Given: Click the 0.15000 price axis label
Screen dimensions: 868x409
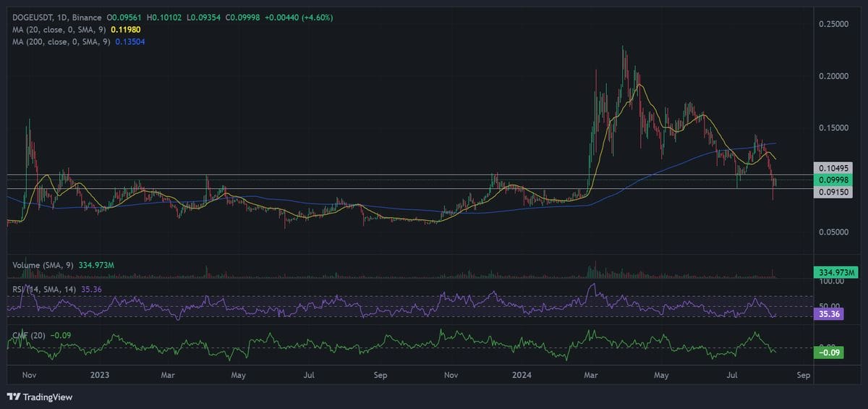Looking at the screenshot, I should pyautogui.click(x=833, y=128).
